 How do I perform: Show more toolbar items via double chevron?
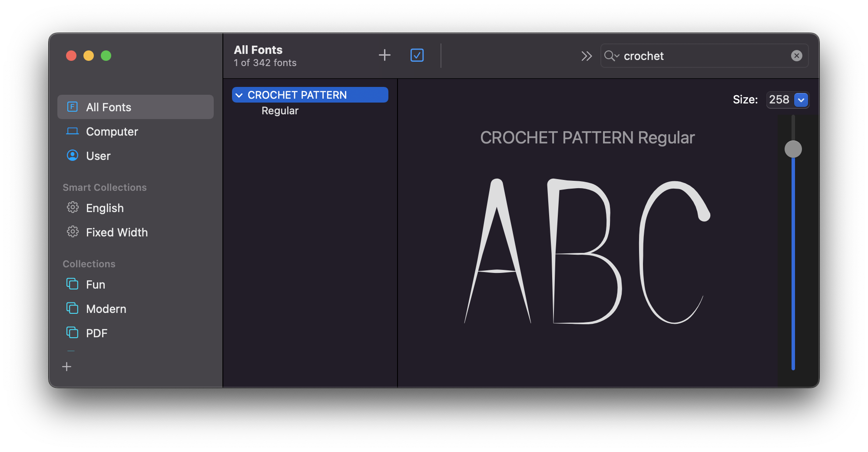click(586, 56)
